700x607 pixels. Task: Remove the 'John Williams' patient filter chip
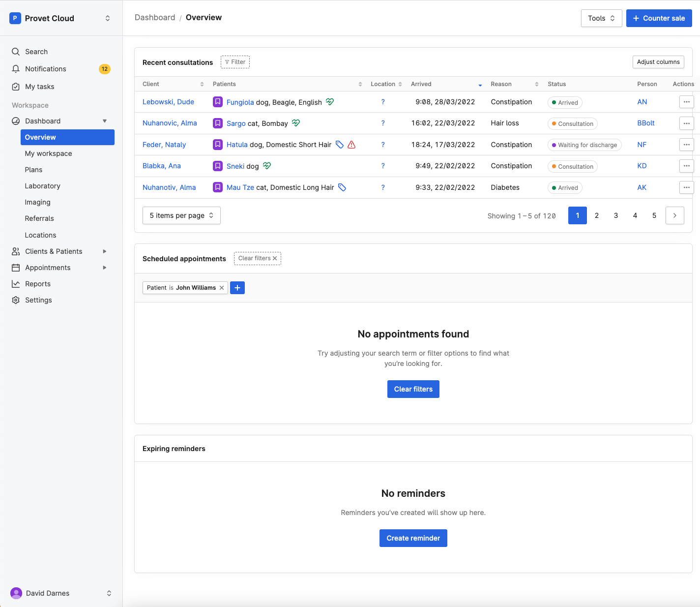tap(222, 288)
